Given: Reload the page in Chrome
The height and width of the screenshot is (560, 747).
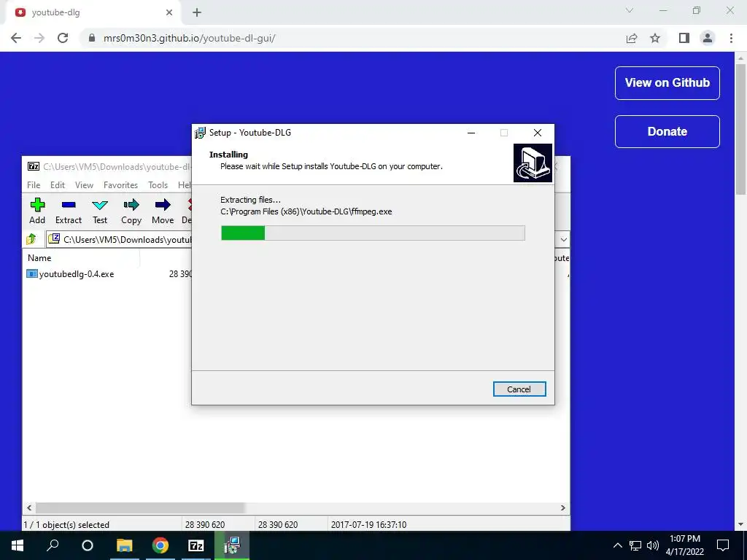Looking at the screenshot, I should pos(63,38).
